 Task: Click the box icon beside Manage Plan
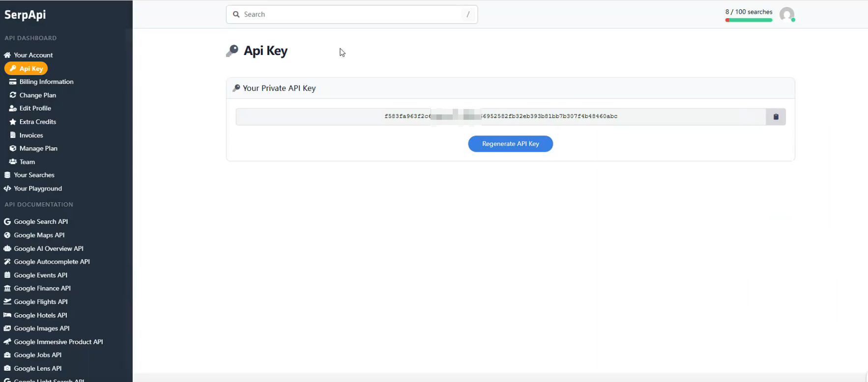[13, 148]
